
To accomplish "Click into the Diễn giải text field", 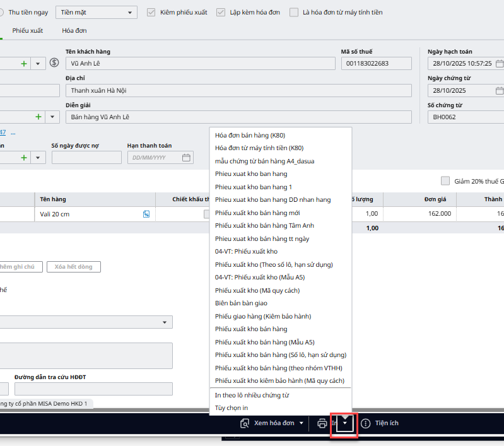I will tap(238, 117).
